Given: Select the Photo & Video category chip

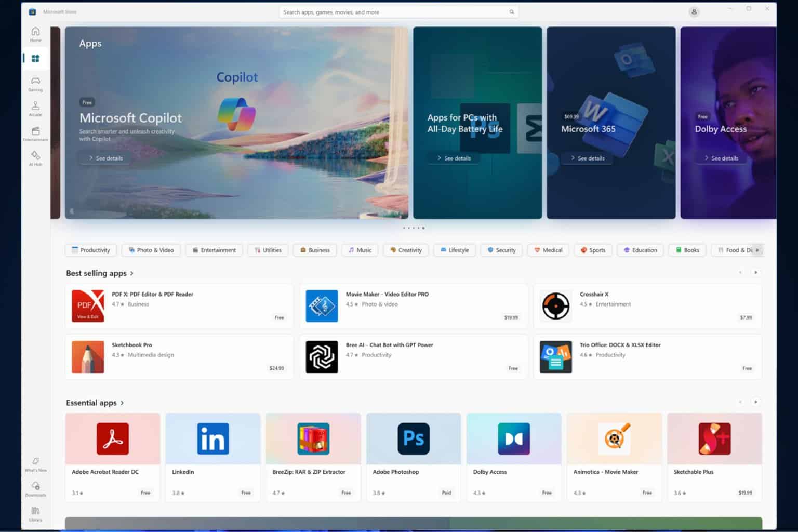Looking at the screenshot, I should pos(151,250).
